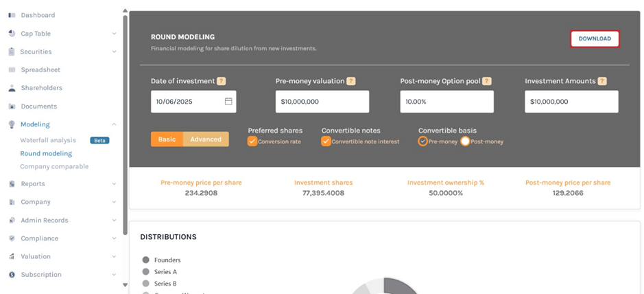Click the Shareholders person icon

(12, 88)
